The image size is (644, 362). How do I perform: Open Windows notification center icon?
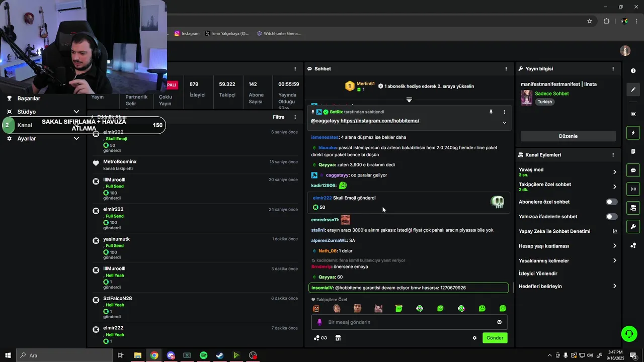[633, 355]
